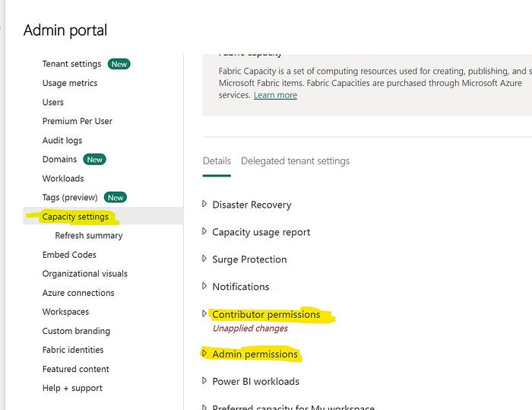Viewport: 532px width, 410px height.
Task: Navigate to Workspaces
Action: [65, 312]
